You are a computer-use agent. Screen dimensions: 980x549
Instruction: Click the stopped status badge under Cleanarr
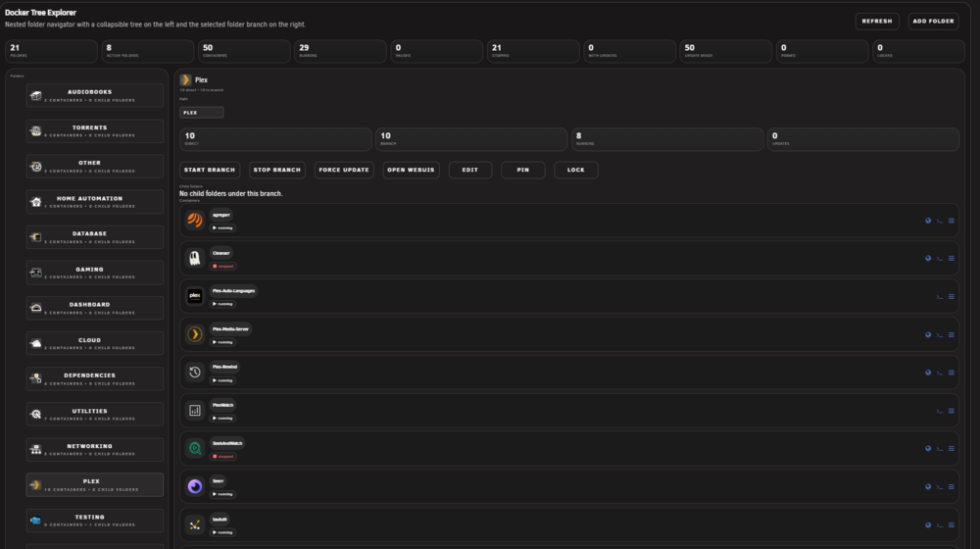click(x=223, y=267)
